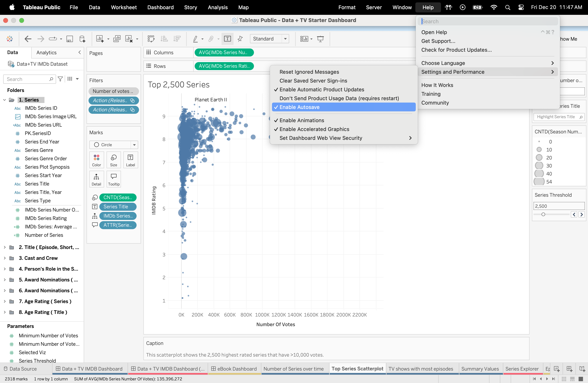Click the Undo back arrow
This screenshot has width=588, height=383.
coord(28,39)
